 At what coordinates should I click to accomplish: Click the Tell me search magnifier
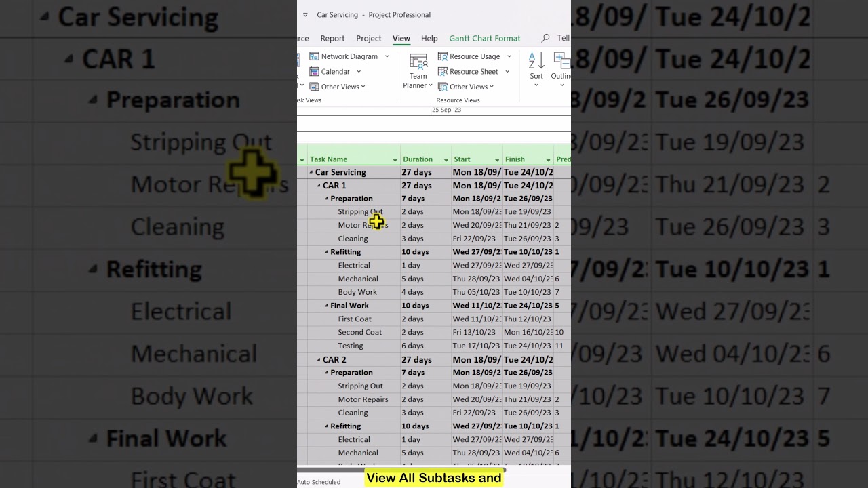click(545, 38)
